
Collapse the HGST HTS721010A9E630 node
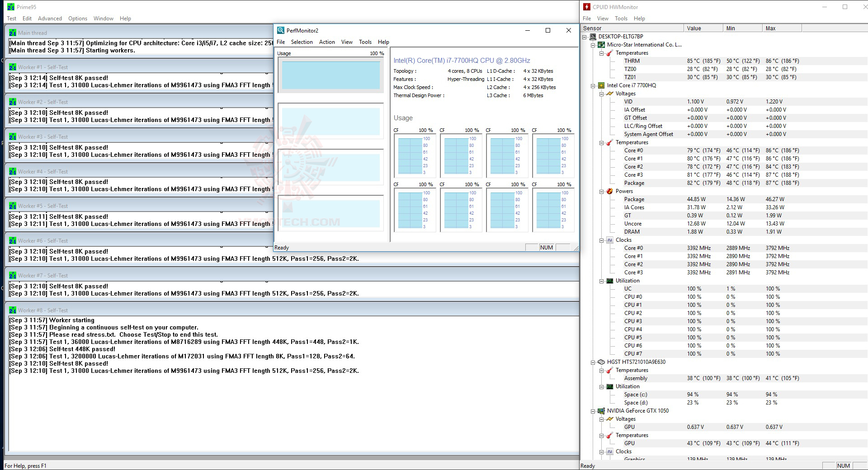pyautogui.click(x=593, y=362)
